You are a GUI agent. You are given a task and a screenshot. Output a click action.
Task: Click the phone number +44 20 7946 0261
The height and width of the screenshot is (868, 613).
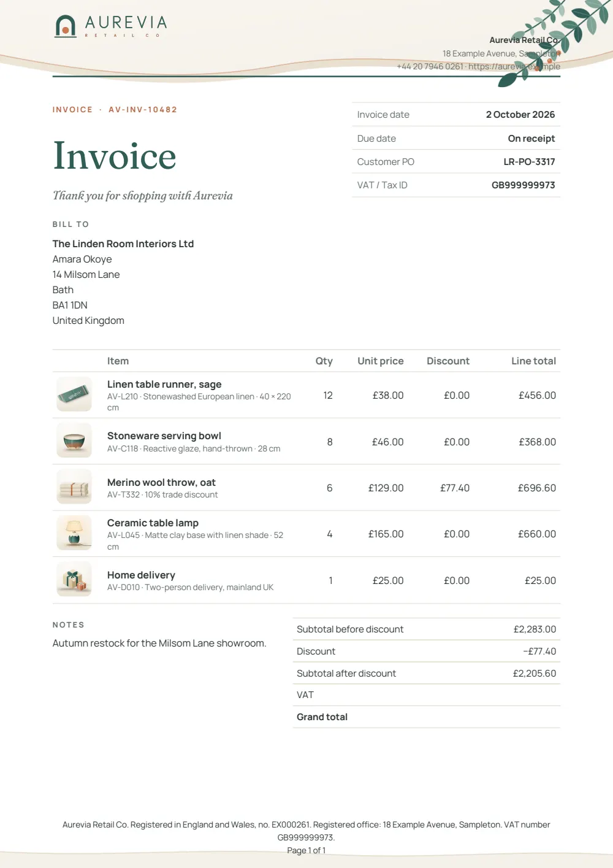pyautogui.click(x=430, y=66)
